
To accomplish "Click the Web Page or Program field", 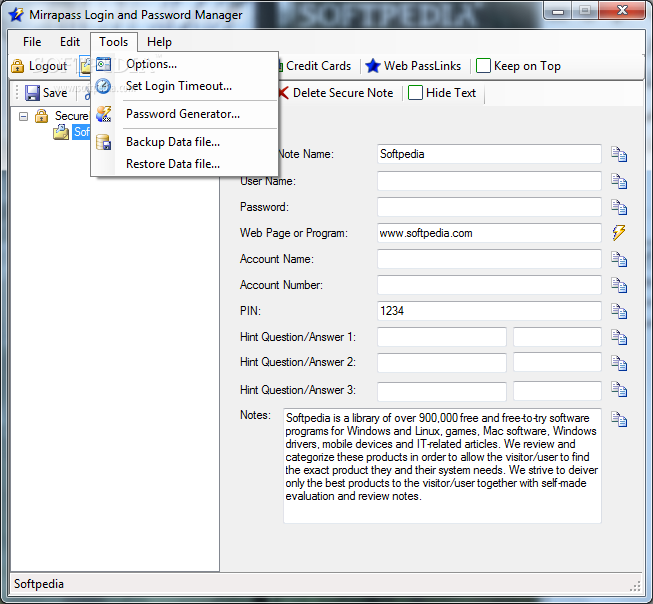I will [489, 233].
